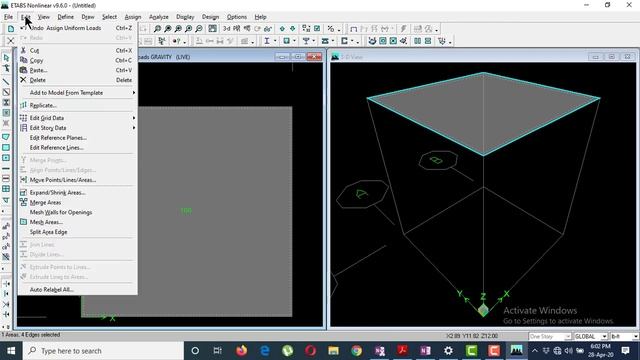Choose Cut from the Edit menu
Screen dimensions: 640x360
(x=78, y=50)
